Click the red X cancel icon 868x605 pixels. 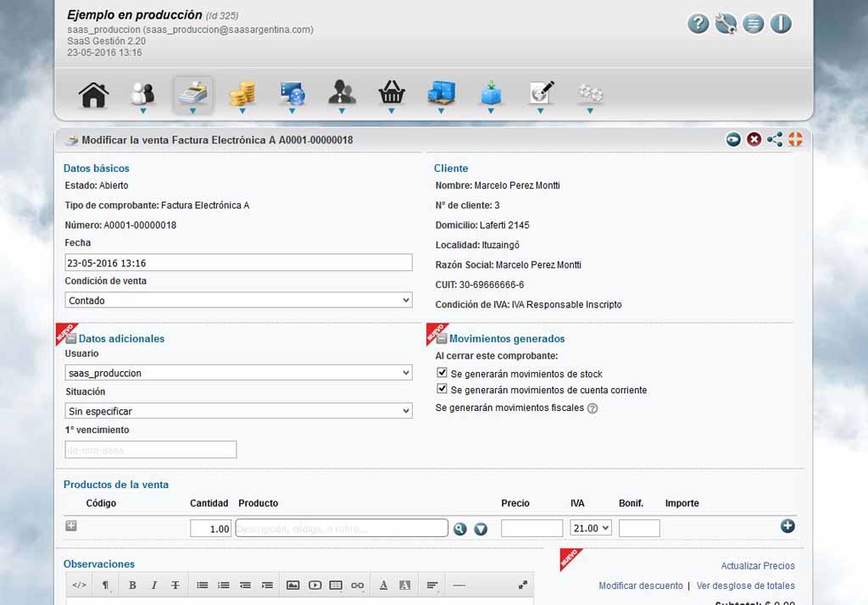point(754,140)
